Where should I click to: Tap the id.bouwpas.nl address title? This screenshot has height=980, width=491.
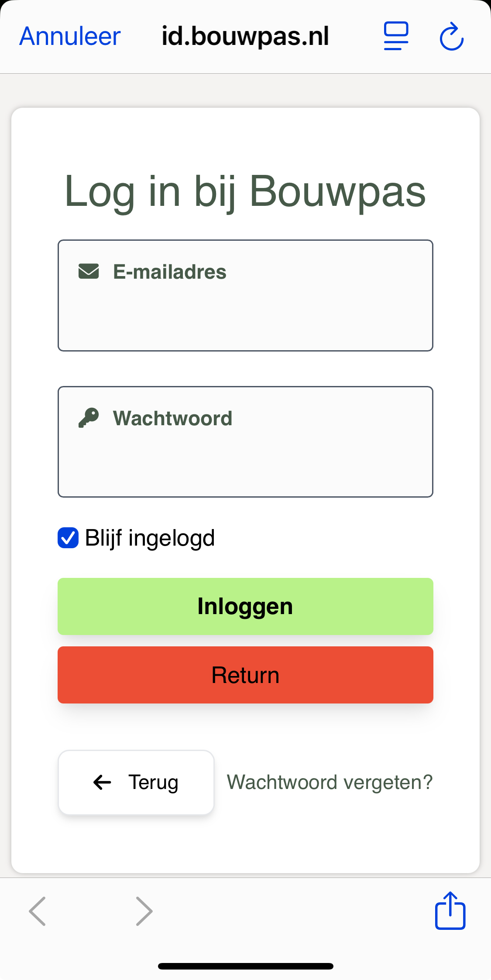(x=245, y=36)
